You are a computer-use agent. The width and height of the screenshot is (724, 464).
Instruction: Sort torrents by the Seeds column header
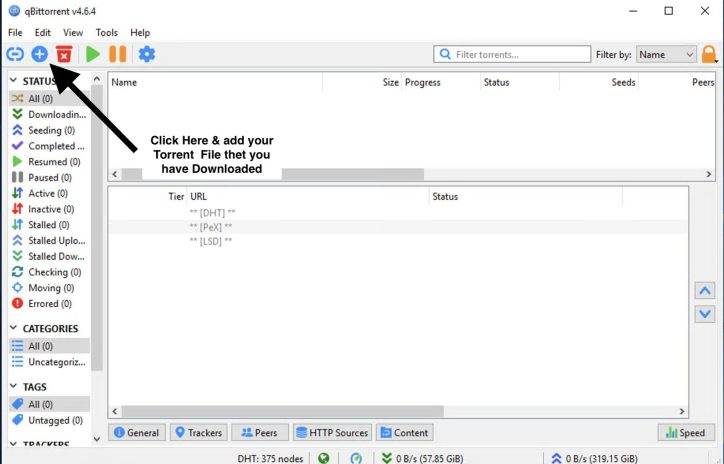coord(599,82)
